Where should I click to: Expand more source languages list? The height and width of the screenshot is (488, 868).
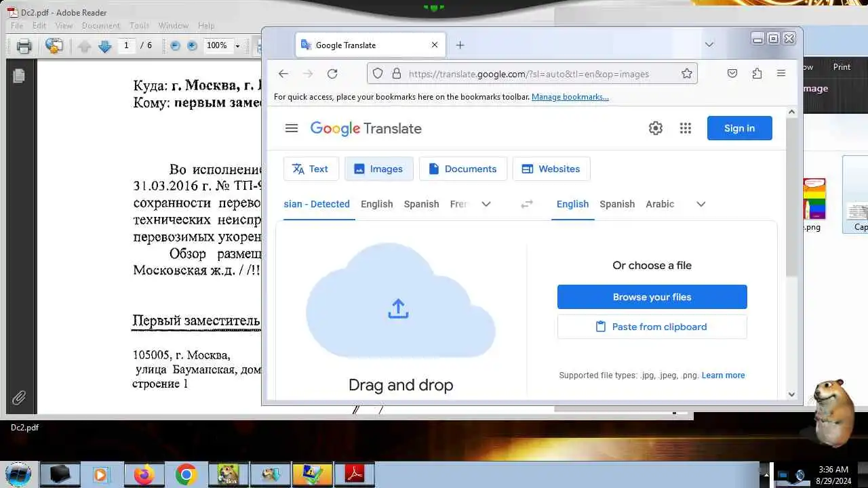point(486,204)
